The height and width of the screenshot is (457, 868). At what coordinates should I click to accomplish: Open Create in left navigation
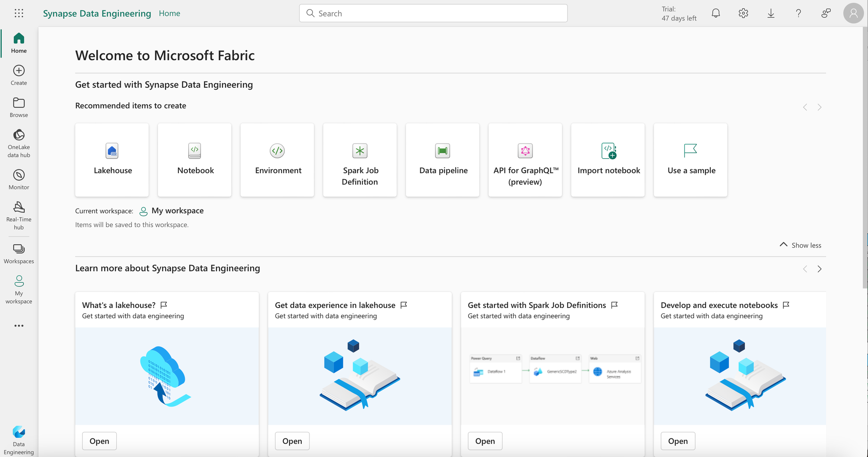click(x=19, y=75)
